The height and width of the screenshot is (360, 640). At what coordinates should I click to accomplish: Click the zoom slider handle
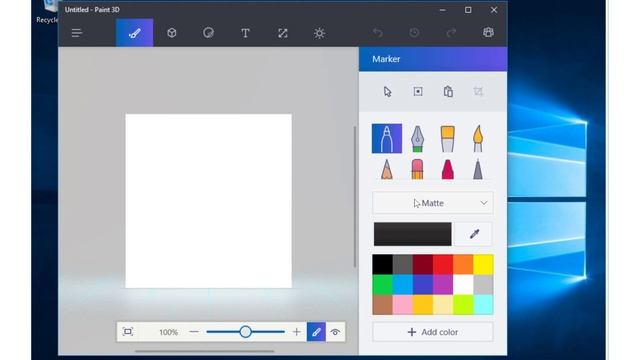245,332
